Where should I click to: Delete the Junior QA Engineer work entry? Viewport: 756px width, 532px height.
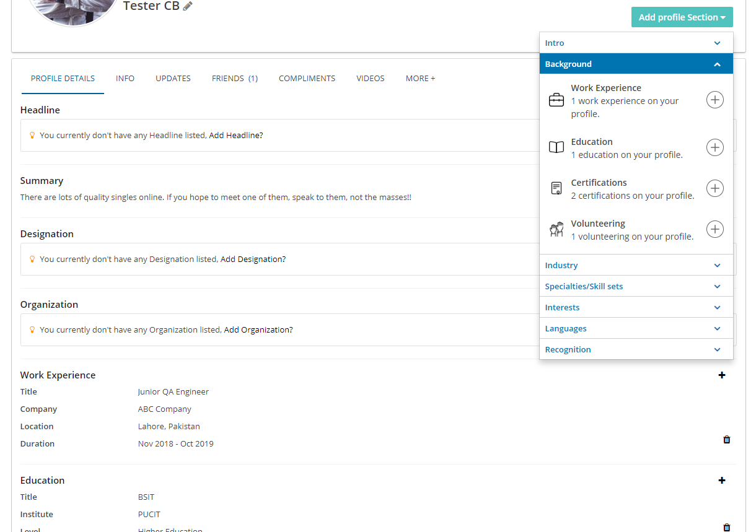[x=726, y=440]
